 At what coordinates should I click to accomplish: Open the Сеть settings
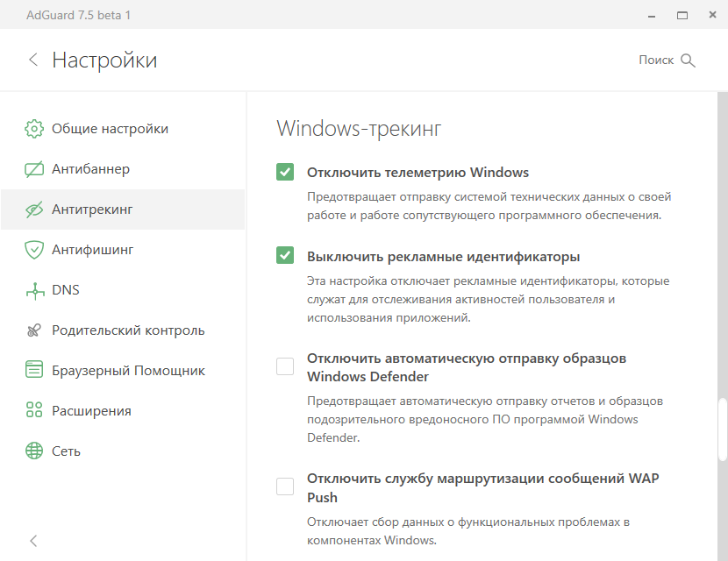coord(123,451)
